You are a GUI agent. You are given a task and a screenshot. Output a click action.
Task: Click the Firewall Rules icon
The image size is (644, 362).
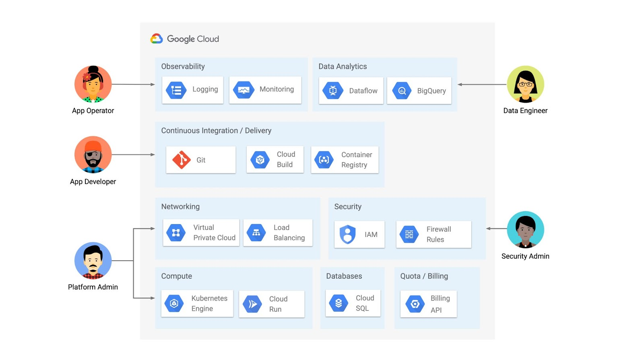[x=409, y=234]
